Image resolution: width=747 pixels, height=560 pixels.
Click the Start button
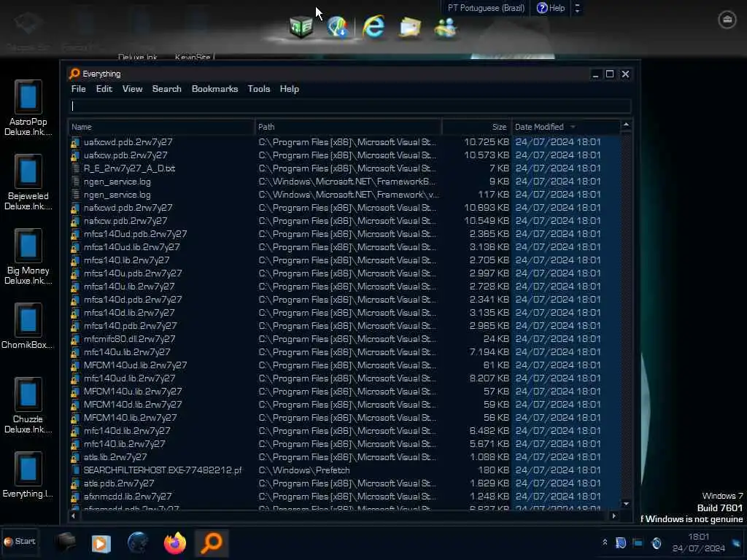point(20,542)
